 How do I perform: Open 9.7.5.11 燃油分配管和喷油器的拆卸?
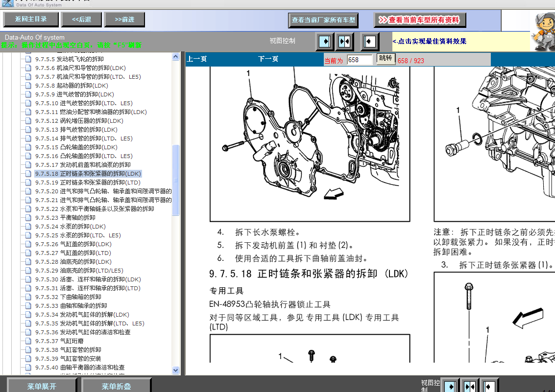[x=91, y=112]
